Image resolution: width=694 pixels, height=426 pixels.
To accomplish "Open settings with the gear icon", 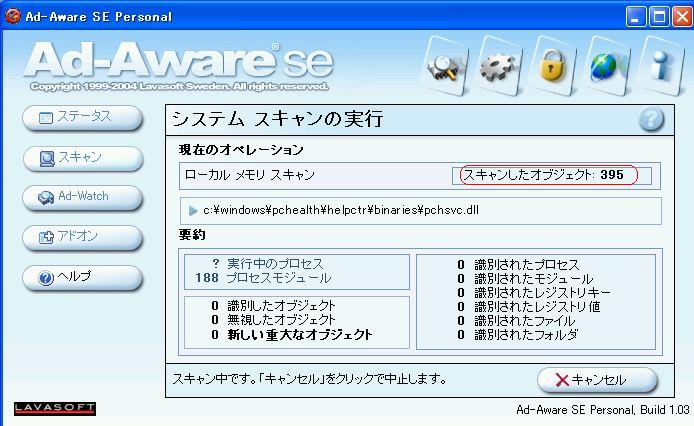I will tap(499, 67).
